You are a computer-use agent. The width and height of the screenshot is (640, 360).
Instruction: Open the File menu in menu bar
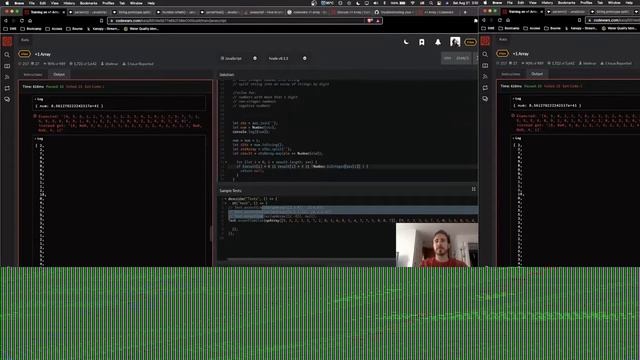point(31,3)
